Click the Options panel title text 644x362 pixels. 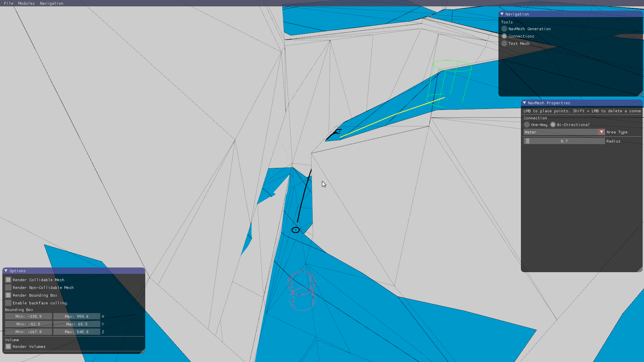(x=17, y=271)
